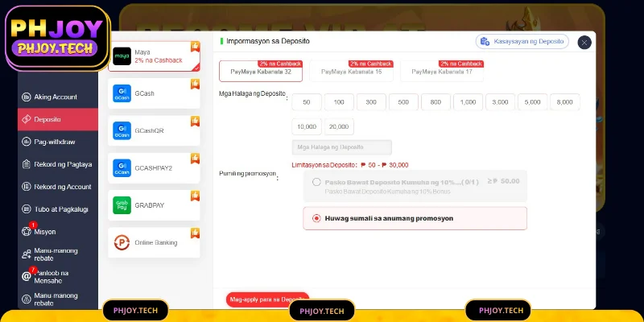Screen dimensions: 644x322
Task: Click the Online Banking peso icon
Action: [x=122, y=243]
